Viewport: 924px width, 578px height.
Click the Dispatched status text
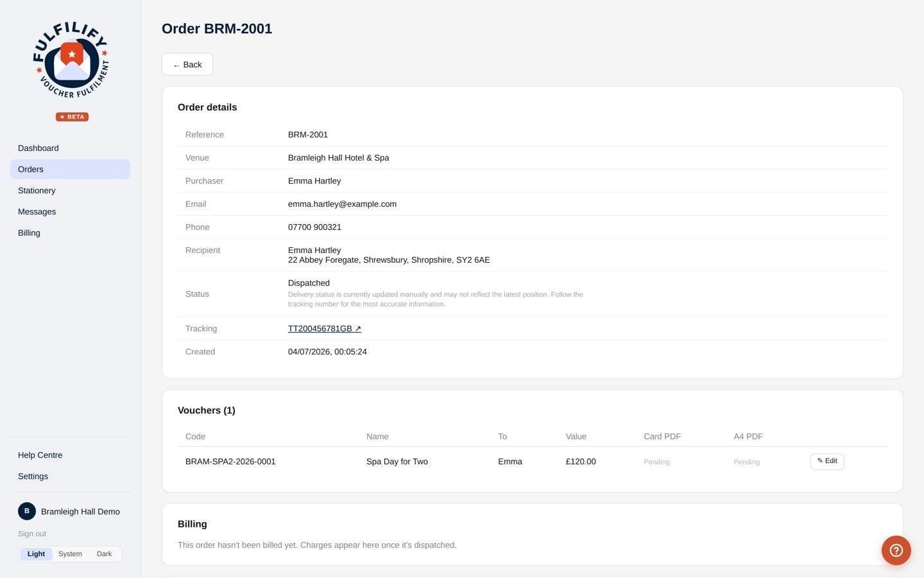tap(309, 283)
